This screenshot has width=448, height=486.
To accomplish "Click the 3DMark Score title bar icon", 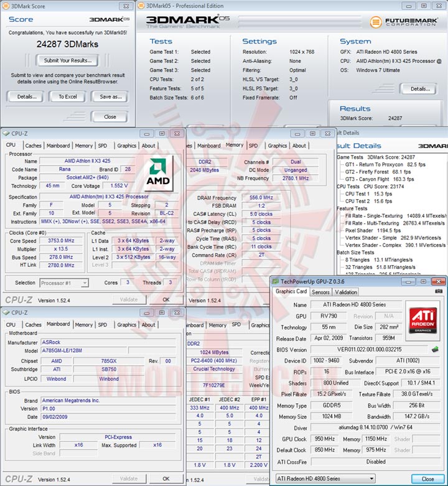I will pos(6,6).
